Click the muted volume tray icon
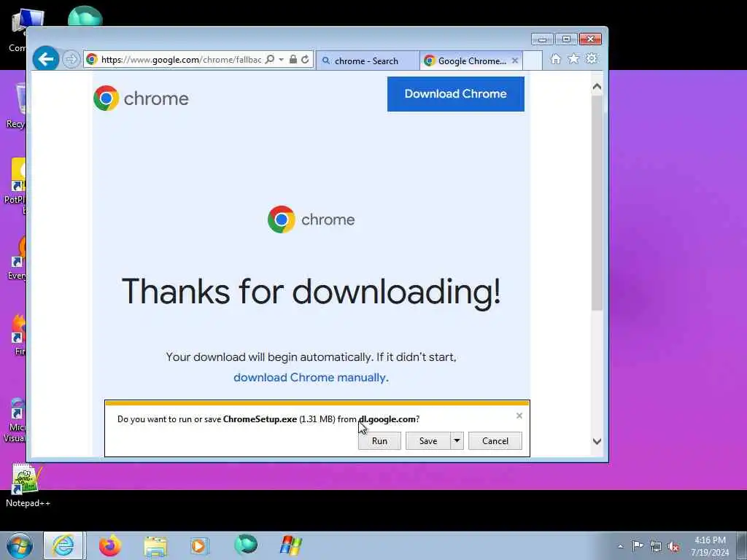 tap(673, 546)
